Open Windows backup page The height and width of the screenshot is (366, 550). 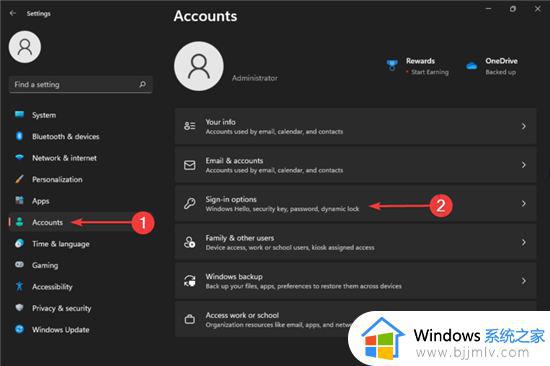(x=355, y=281)
